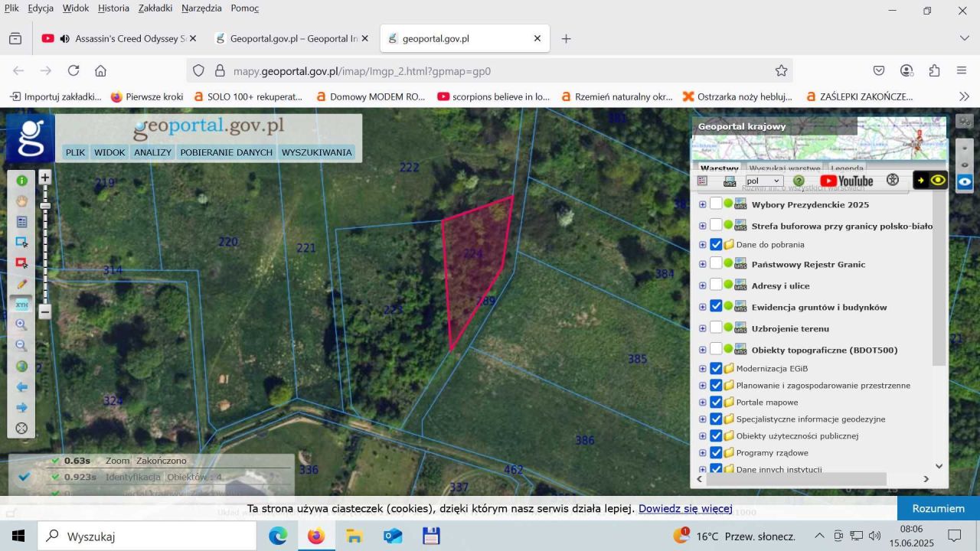Screen dimensions: 980x551
Task: Open the 'Dowiedz się więcej' link
Action: [x=685, y=508]
